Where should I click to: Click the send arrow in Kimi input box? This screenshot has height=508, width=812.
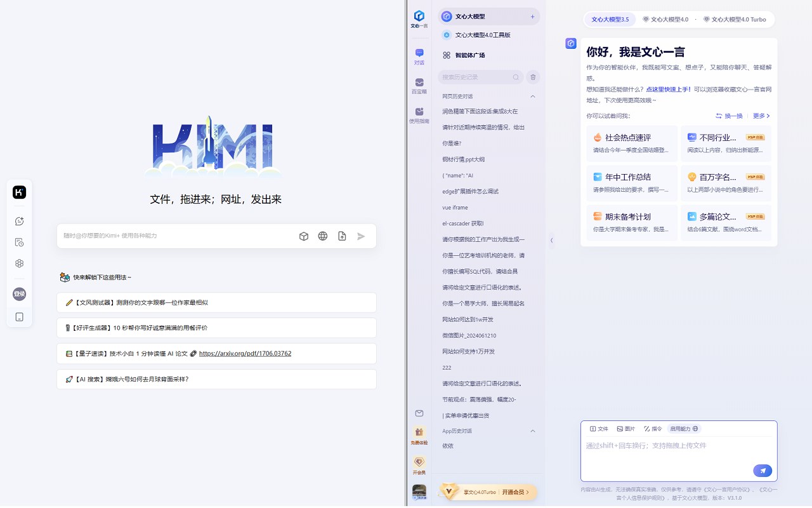tap(361, 236)
